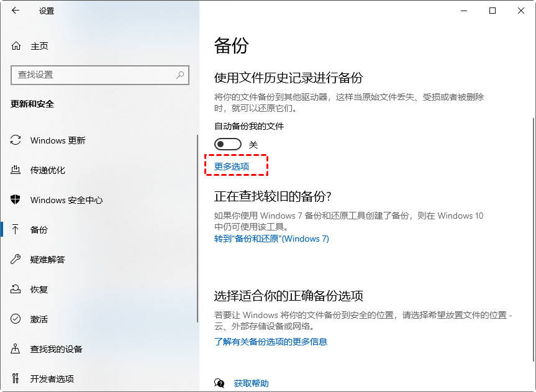Click in the 查找设置 search field
The image size is (536, 392).
93,75
